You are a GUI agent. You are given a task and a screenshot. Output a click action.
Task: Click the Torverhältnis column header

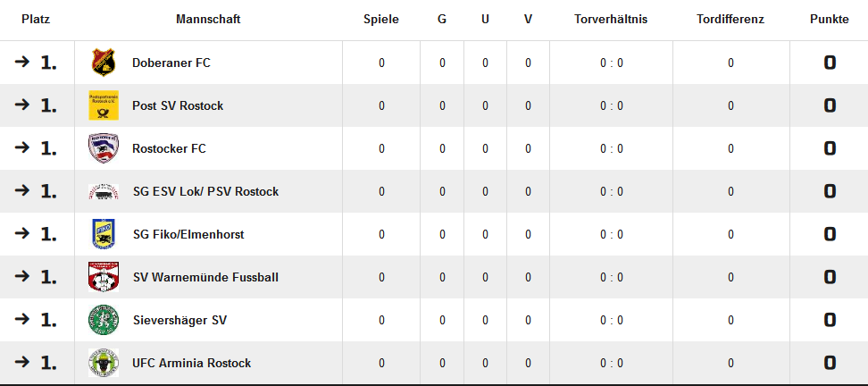(611, 19)
